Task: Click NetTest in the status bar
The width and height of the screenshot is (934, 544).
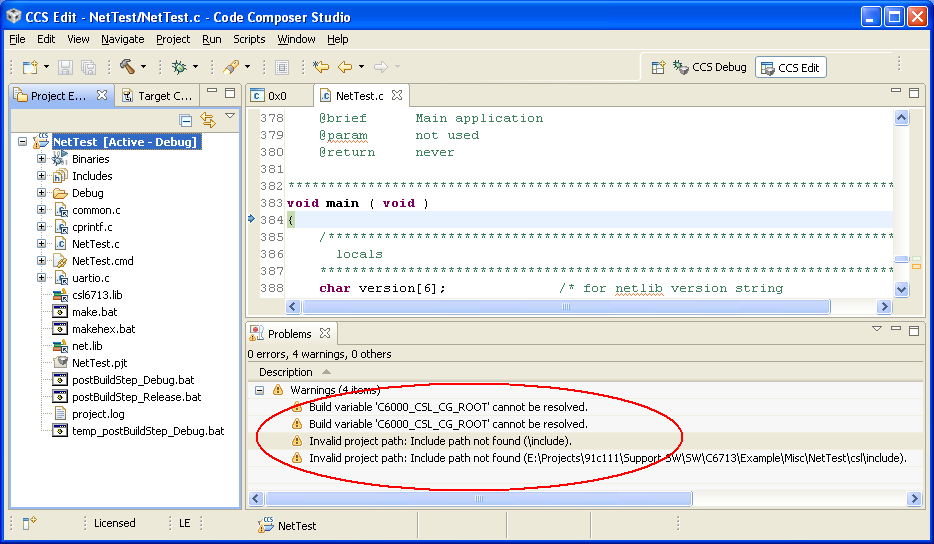Action: [297, 526]
